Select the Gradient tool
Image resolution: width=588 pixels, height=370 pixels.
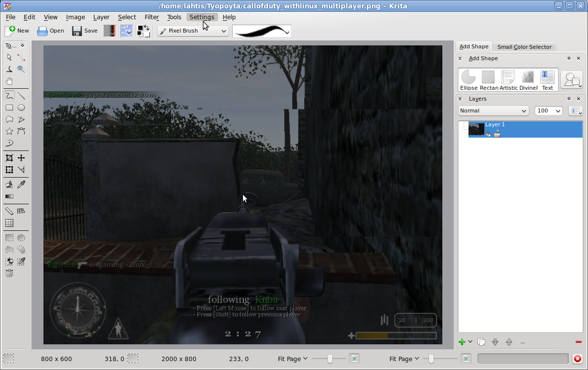tap(9, 196)
